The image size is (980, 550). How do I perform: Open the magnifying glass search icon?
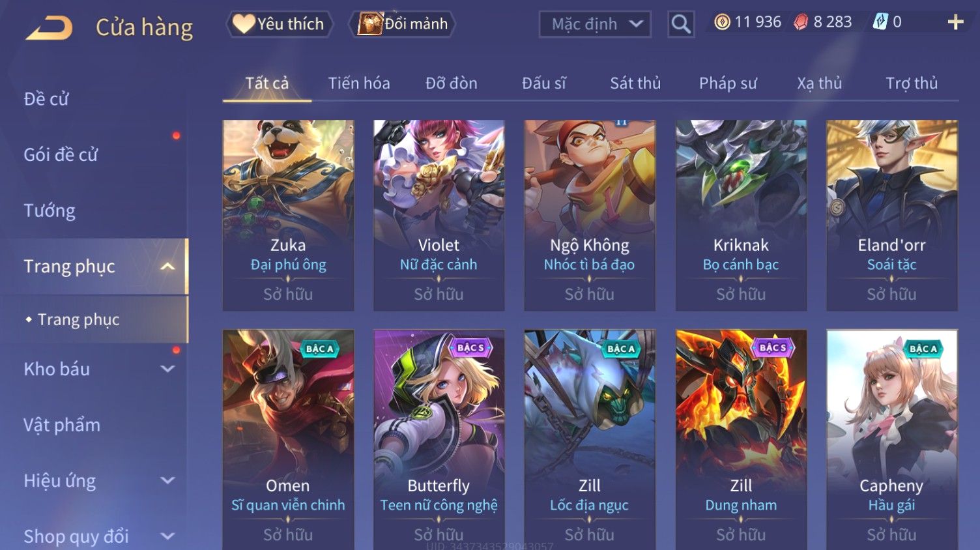pyautogui.click(x=681, y=24)
